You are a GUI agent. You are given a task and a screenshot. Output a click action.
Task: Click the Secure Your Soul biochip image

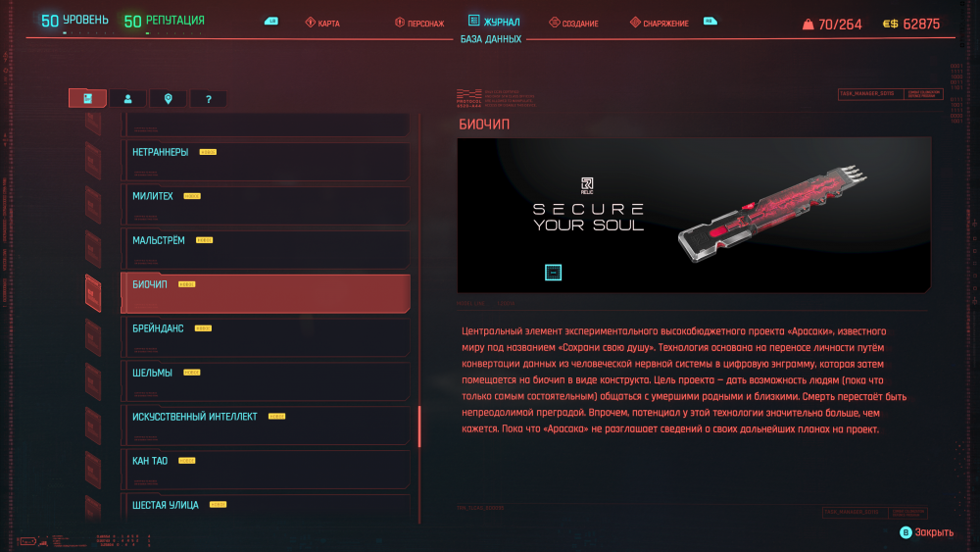[693, 214]
